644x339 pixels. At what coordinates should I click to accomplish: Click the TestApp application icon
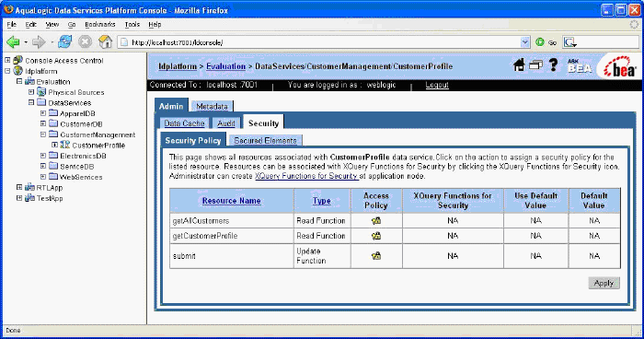[x=29, y=198]
